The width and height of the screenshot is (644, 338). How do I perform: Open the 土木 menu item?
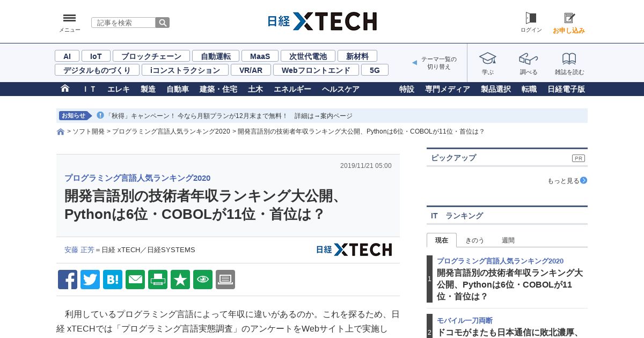pyautogui.click(x=255, y=89)
